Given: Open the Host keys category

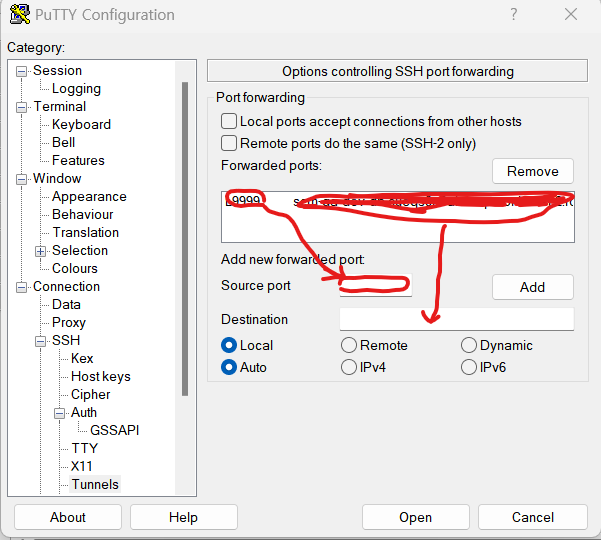Looking at the screenshot, I should pos(101,376).
